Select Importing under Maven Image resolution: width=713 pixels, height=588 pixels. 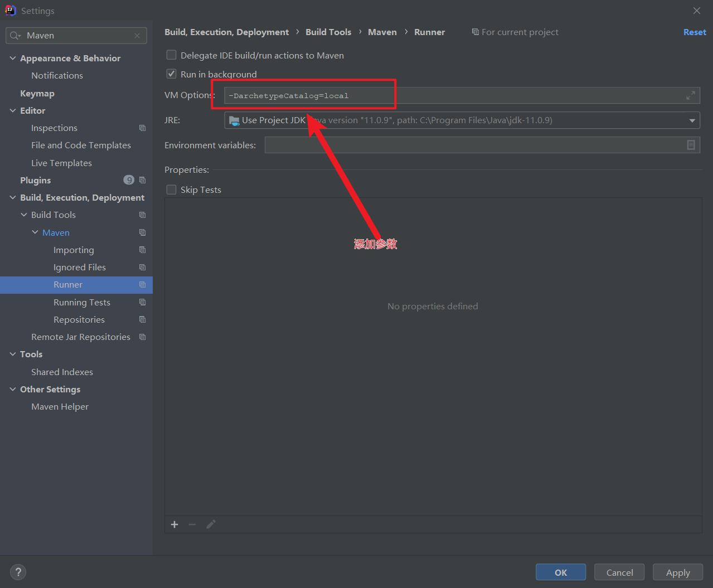74,250
